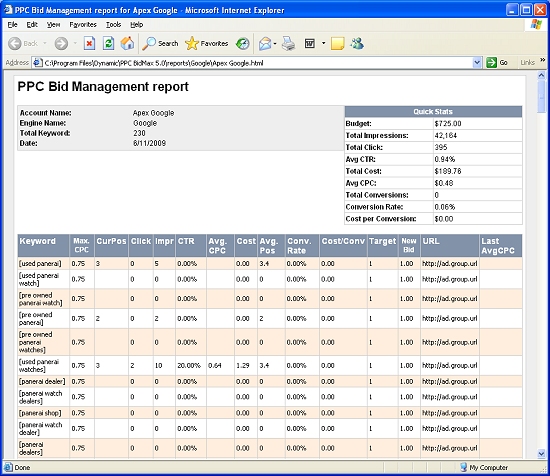
Task: Select the [panerai dealer] keyword cell
Action: (x=43, y=381)
